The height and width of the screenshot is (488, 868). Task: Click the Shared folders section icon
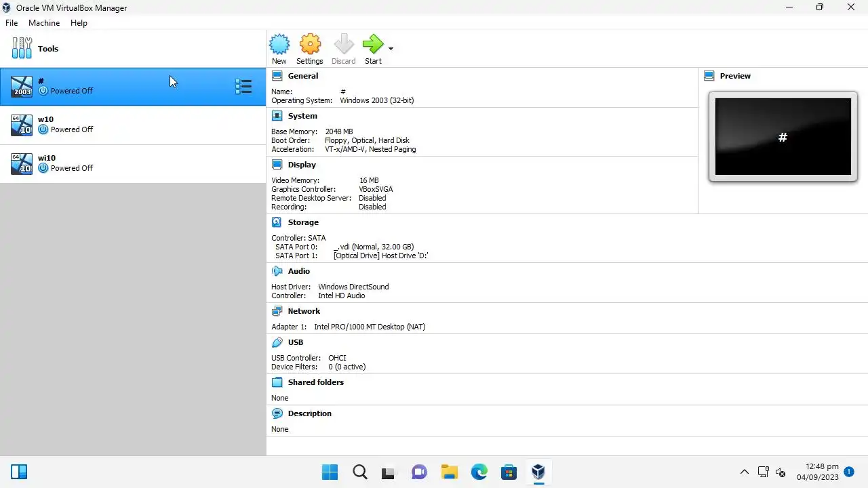pyautogui.click(x=277, y=382)
